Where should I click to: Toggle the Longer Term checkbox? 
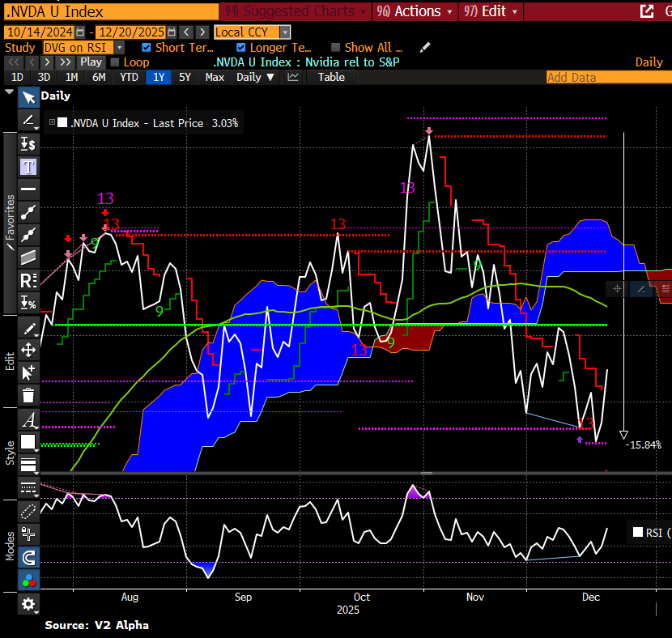pyautogui.click(x=240, y=48)
